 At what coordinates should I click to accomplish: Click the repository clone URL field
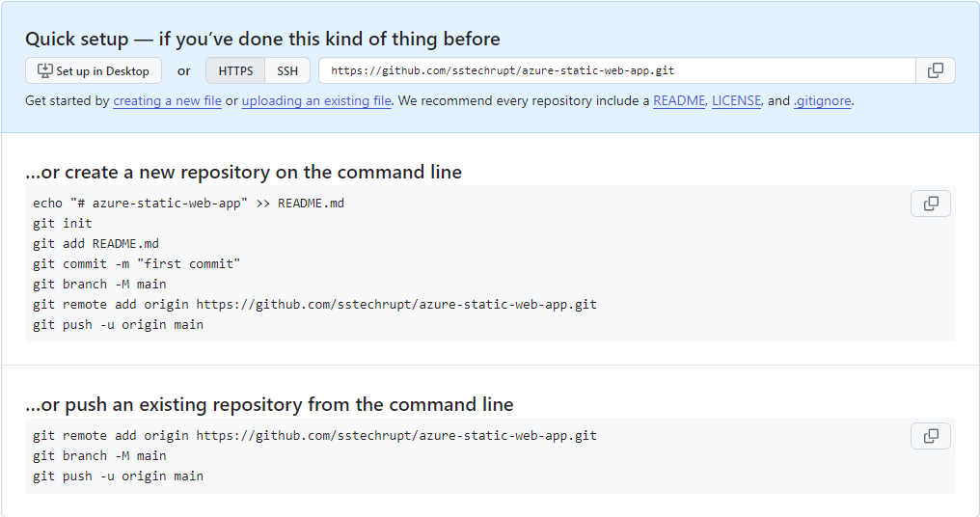coord(617,70)
